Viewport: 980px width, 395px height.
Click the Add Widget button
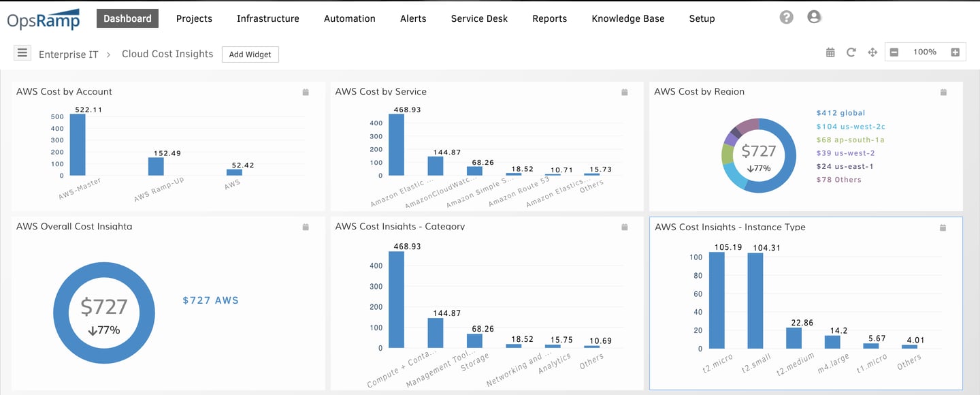[x=250, y=54]
